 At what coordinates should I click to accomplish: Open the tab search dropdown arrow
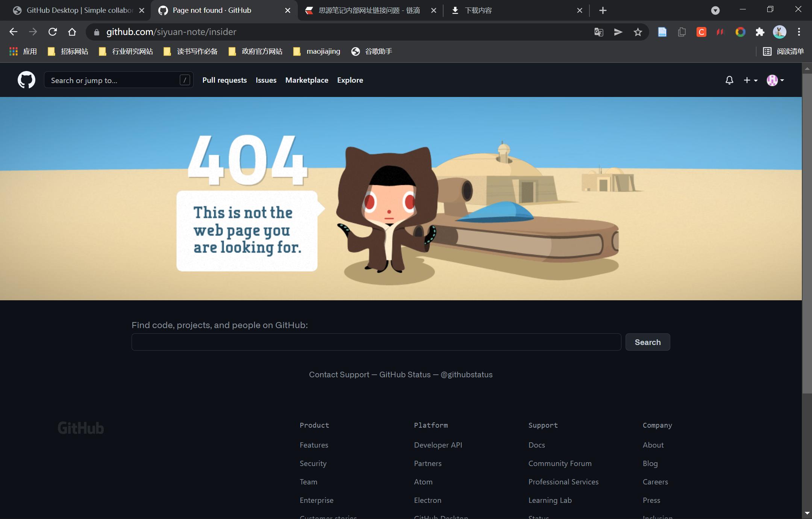[x=715, y=11]
